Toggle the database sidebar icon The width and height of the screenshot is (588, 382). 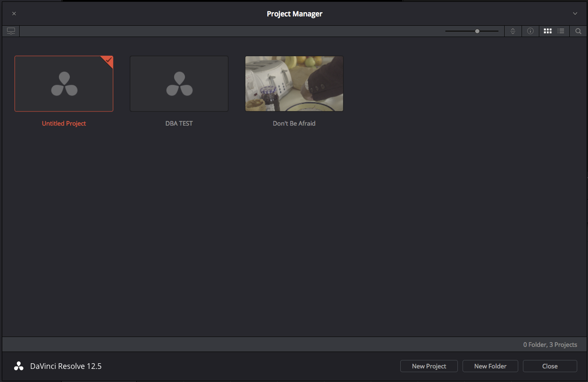pyautogui.click(x=11, y=31)
